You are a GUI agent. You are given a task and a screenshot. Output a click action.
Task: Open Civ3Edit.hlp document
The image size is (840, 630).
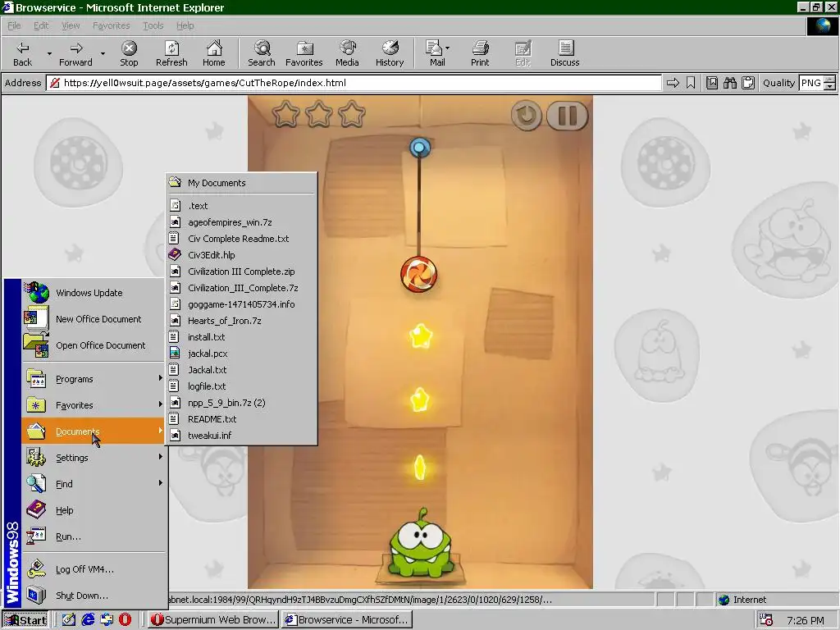click(x=241, y=255)
